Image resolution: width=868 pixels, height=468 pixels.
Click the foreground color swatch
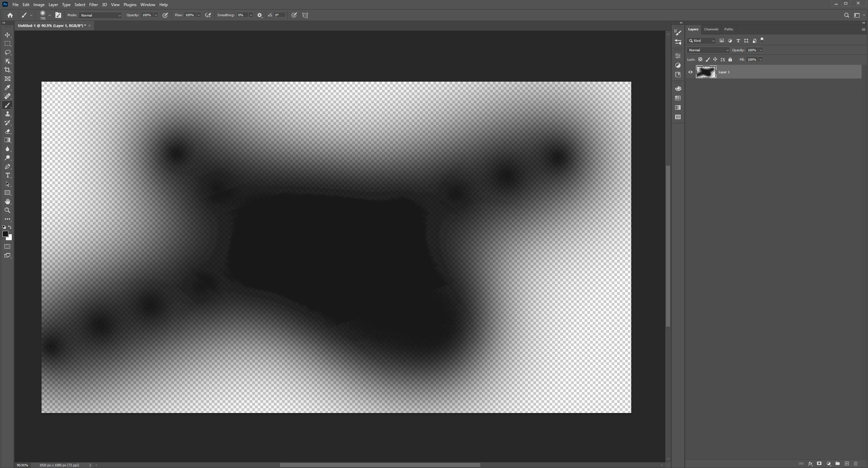[x=5, y=234]
